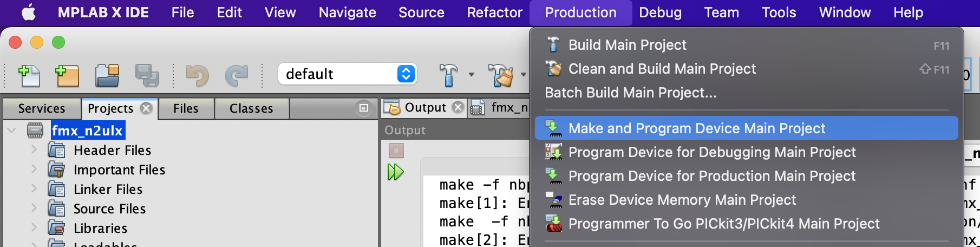The width and height of the screenshot is (980, 247).
Task: Switch to the Files tab
Action: click(186, 108)
